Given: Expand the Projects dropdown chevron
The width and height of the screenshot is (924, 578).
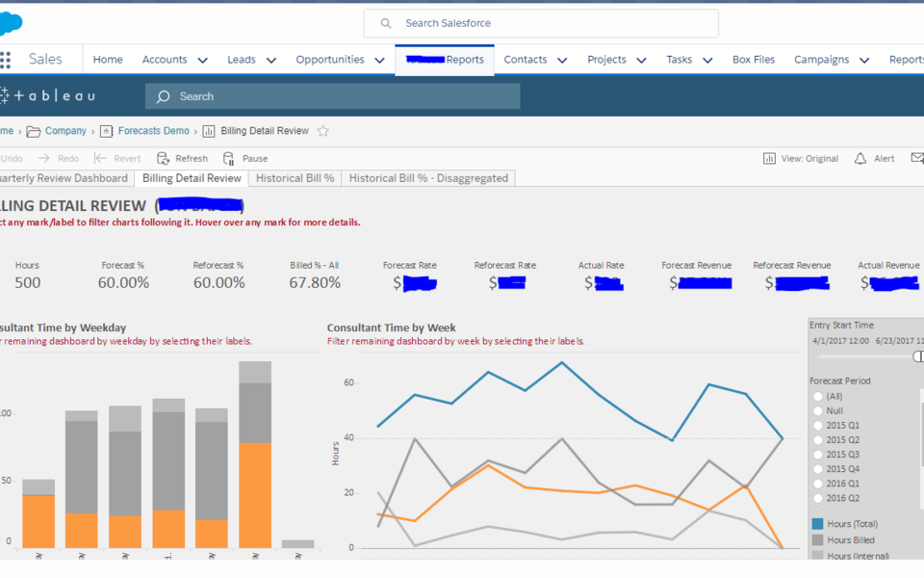Looking at the screenshot, I should [642, 60].
